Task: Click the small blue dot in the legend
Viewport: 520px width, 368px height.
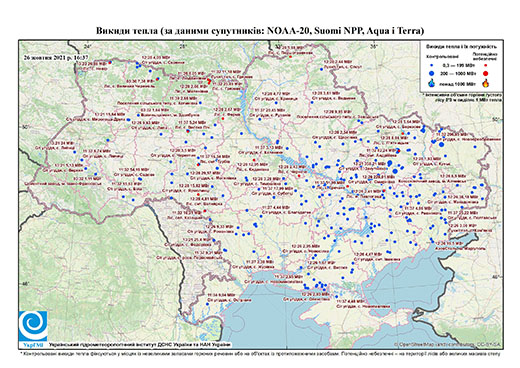Action: 432,66
